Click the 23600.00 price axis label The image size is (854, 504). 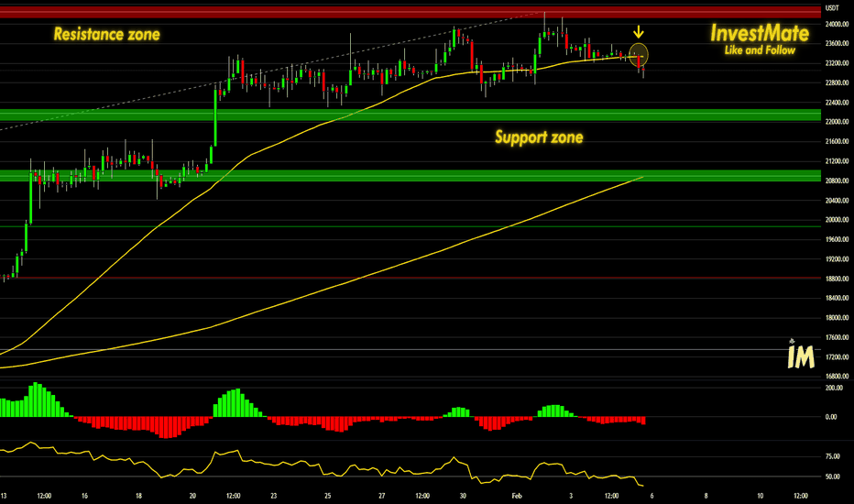(837, 44)
